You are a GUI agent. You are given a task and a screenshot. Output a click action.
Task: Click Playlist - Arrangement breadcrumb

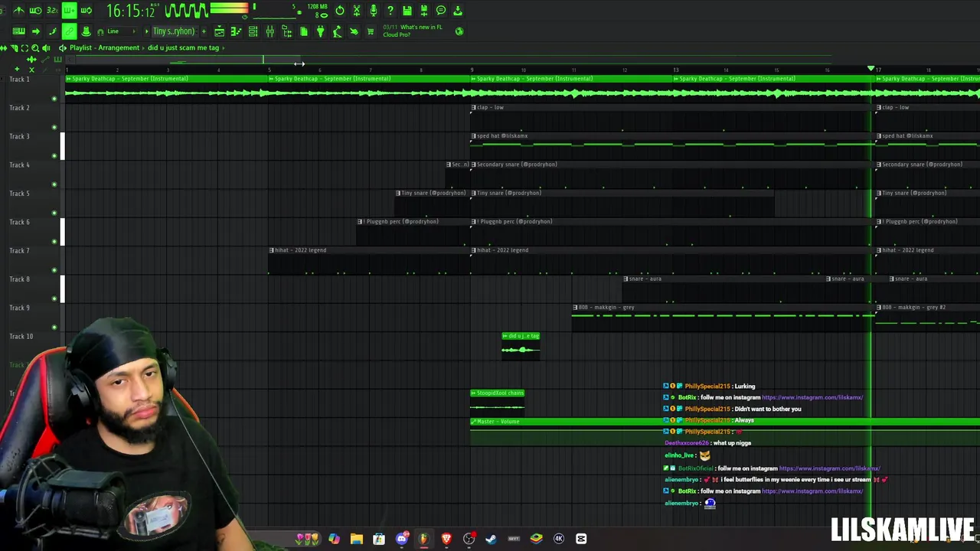pos(104,47)
